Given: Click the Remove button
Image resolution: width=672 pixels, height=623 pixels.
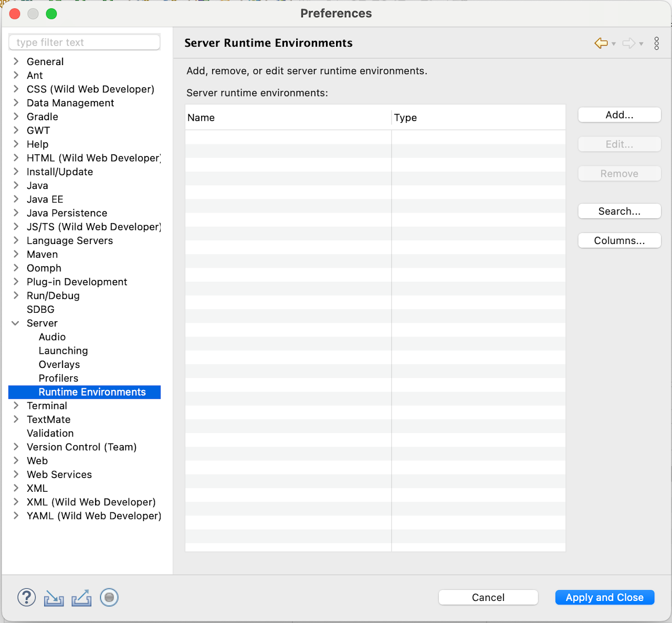Looking at the screenshot, I should [619, 174].
